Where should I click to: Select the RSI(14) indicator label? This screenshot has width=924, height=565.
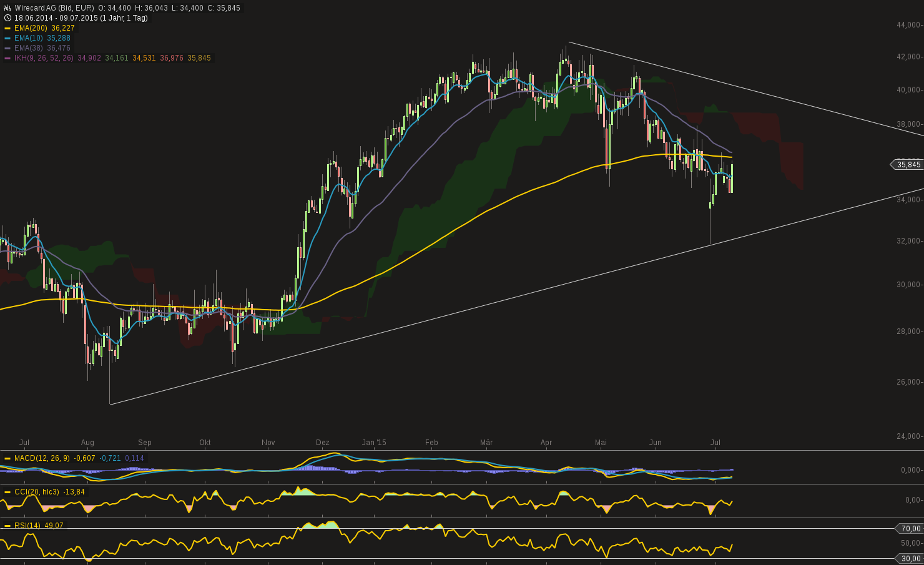(x=27, y=526)
